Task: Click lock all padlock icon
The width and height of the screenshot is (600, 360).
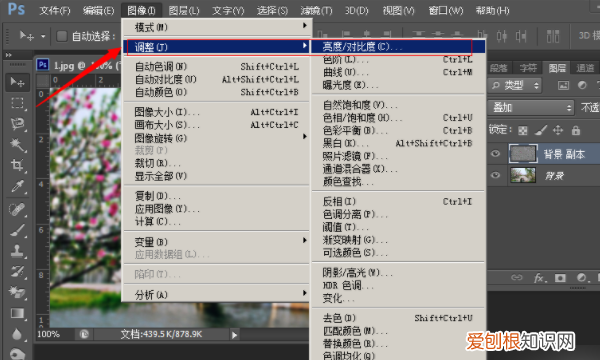Action: point(576,130)
